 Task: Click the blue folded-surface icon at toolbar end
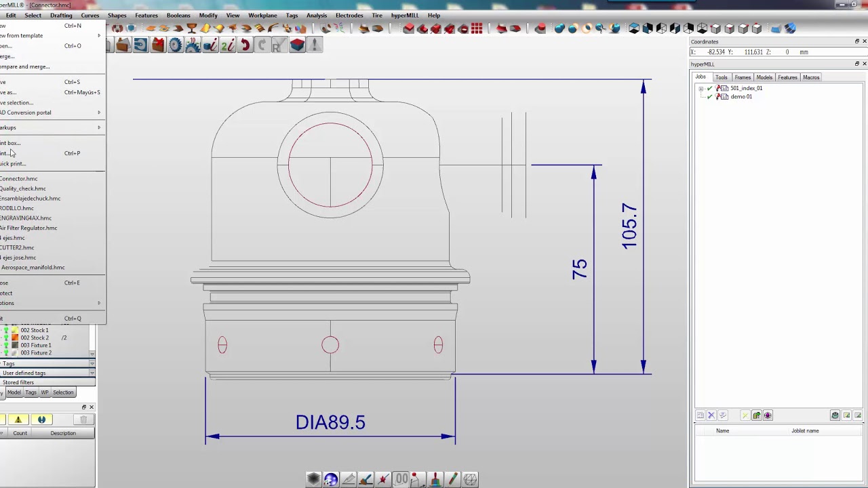tap(790, 28)
